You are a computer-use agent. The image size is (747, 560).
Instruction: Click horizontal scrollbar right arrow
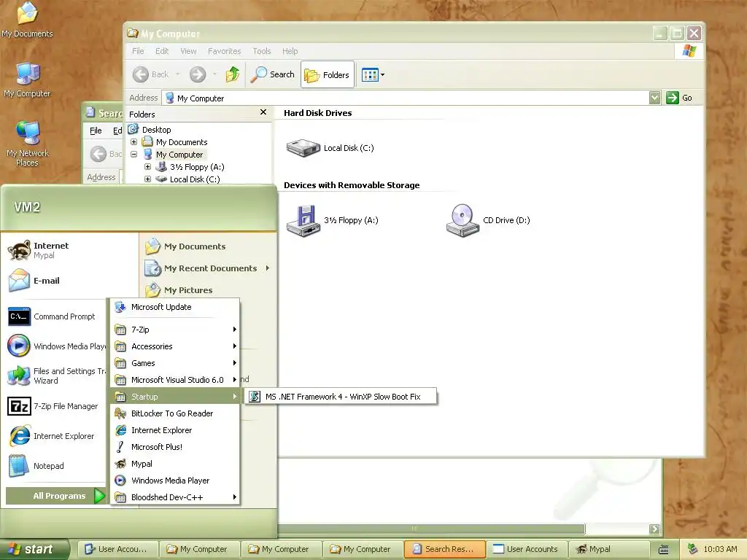tap(654, 529)
